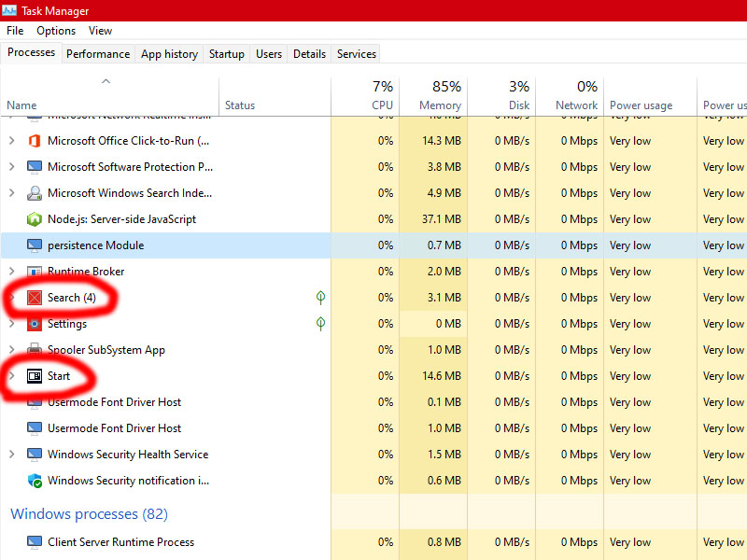This screenshot has height=560, width=747.
Task: Click the Start process icon
Action: coord(35,376)
